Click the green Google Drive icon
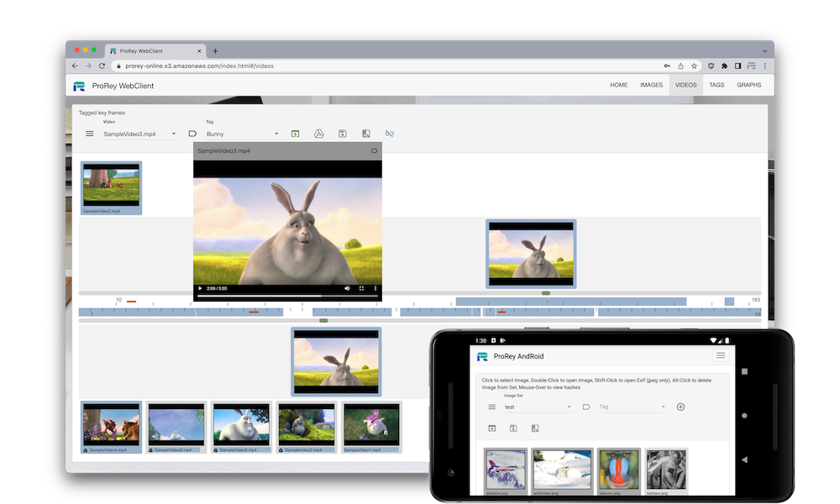This screenshot has width=840, height=504. (318, 134)
